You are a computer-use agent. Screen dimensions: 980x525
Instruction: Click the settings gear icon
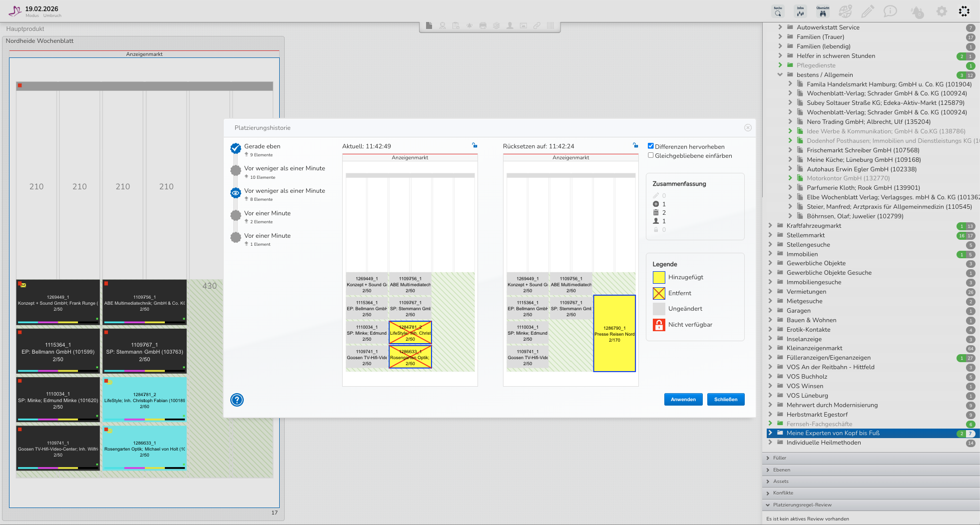point(942,11)
